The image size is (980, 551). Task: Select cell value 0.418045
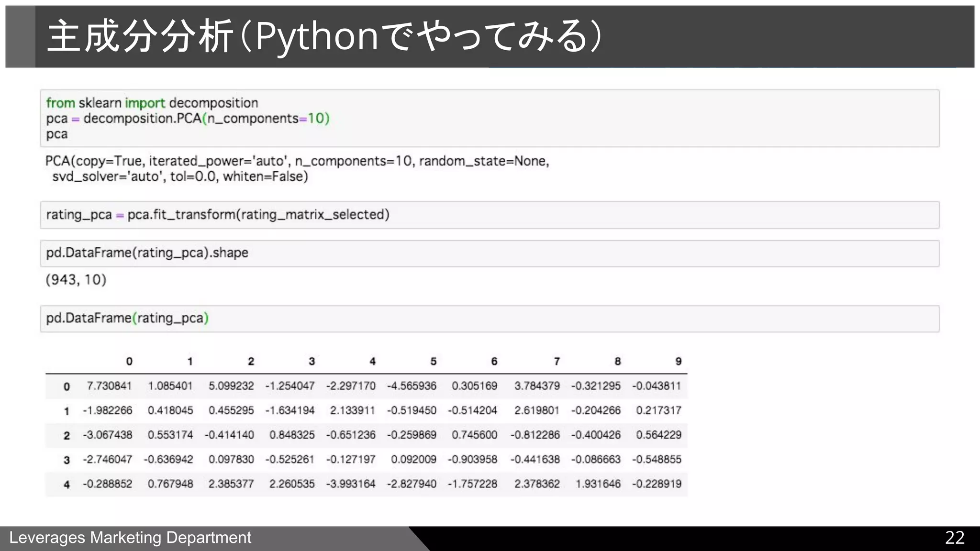[170, 410]
